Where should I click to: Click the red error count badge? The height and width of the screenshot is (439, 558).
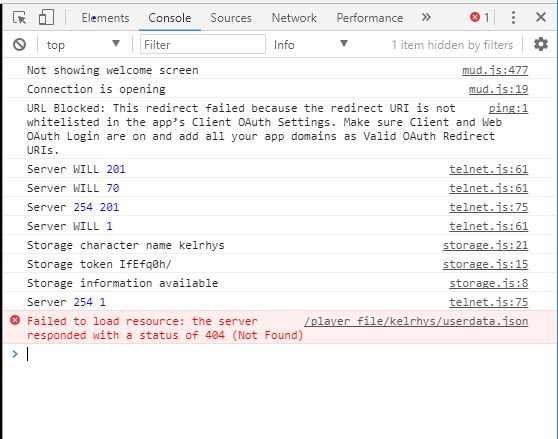click(479, 17)
